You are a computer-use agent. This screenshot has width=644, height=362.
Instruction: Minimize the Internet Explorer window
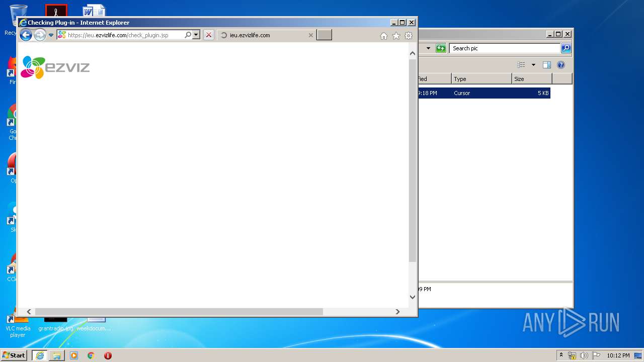click(394, 22)
